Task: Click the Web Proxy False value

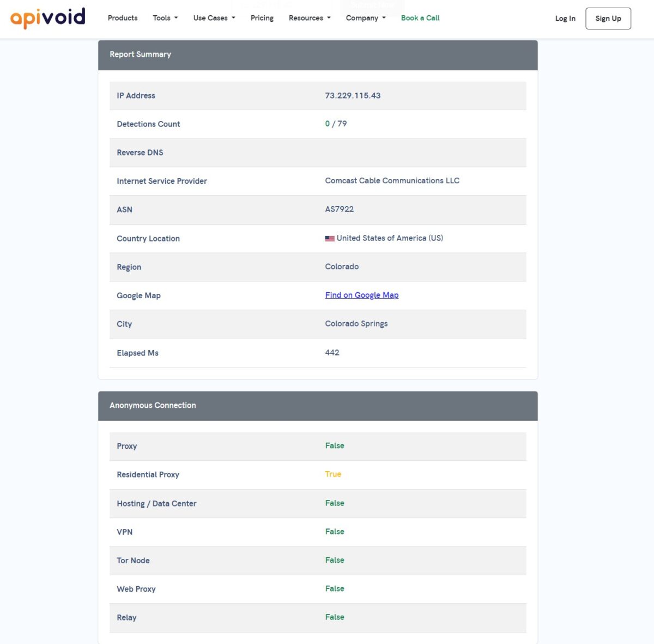Action: coord(335,588)
